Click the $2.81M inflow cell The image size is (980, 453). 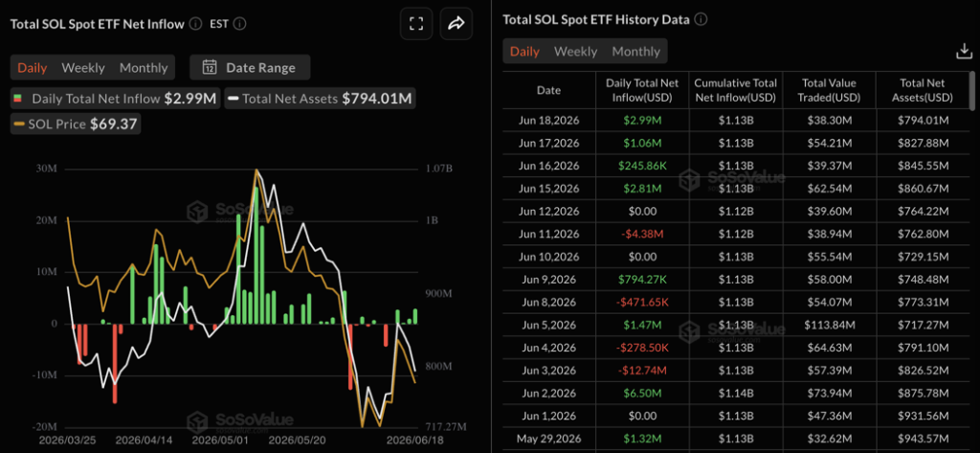coord(642,189)
